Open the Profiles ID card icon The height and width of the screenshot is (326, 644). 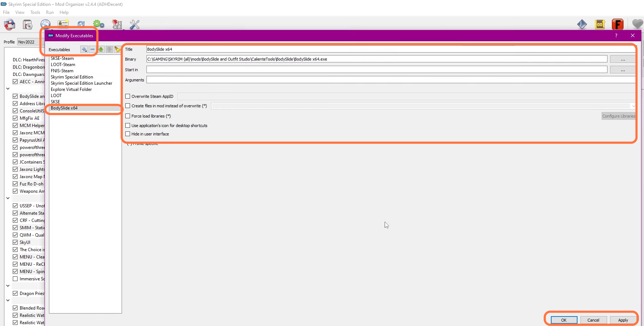(63, 24)
